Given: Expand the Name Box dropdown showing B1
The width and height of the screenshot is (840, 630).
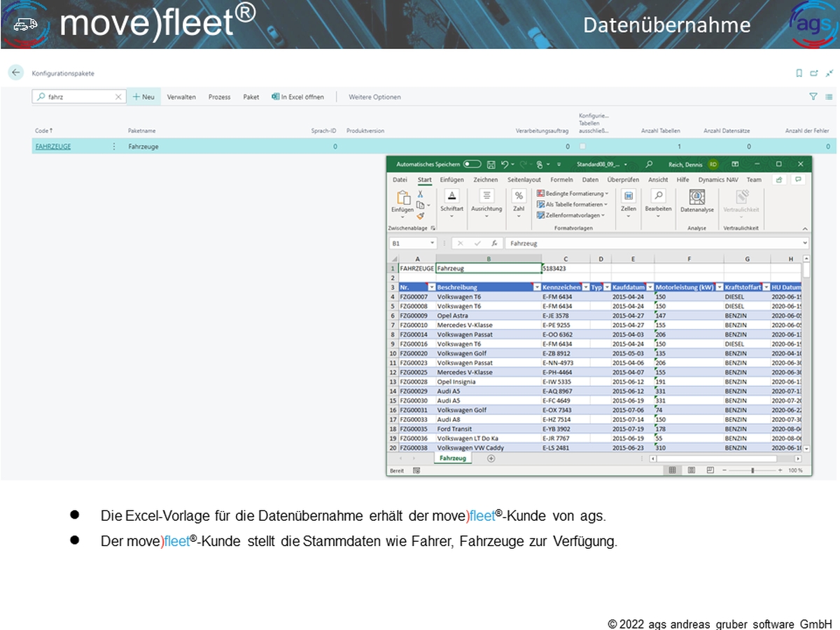Looking at the screenshot, I should point(432,244).
